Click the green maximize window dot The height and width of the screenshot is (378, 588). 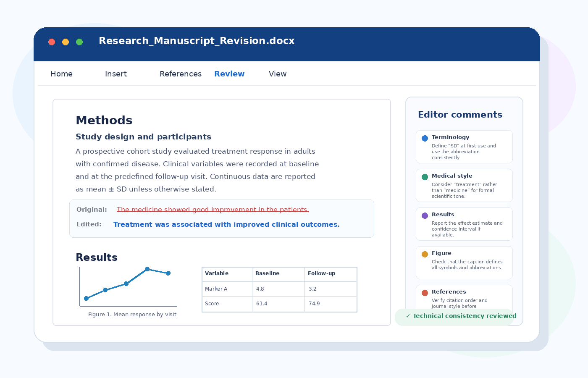tap(79, 42)
